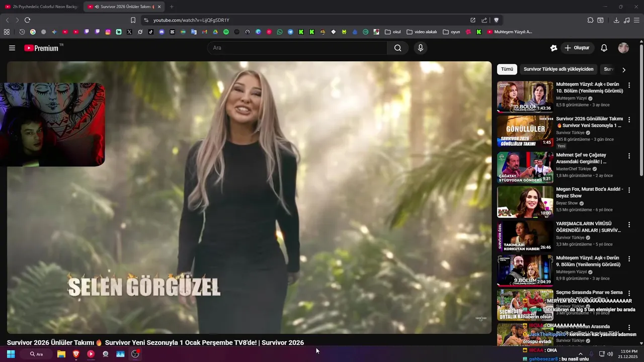The image size is (644, 362).
Task: Bookmark this page from the address bar
Action: tap(133, 20)
